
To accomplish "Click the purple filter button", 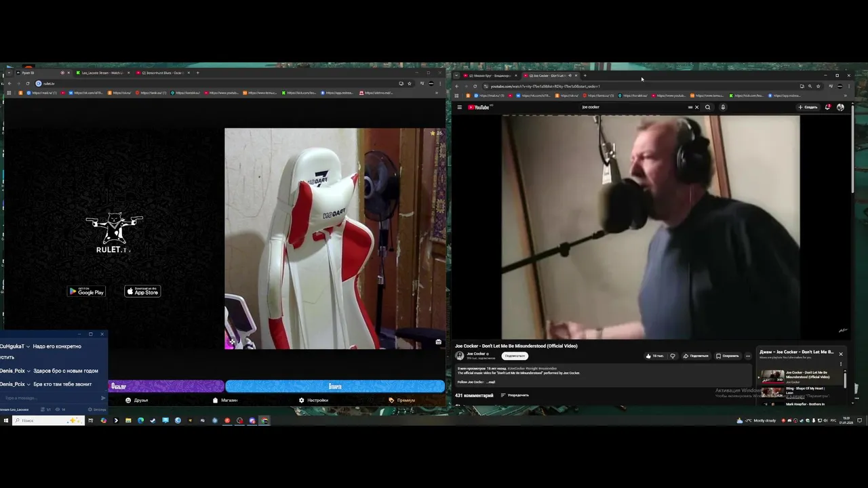I will 166,386.
